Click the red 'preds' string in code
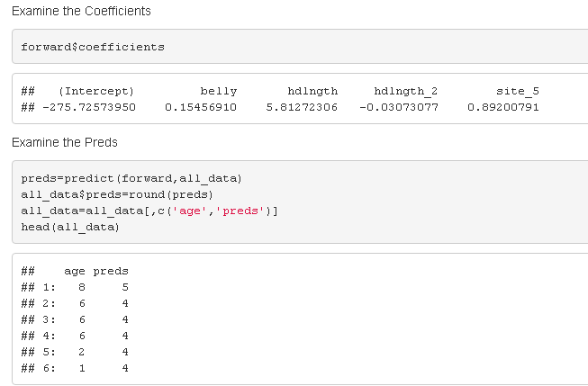 click(240, 211)
